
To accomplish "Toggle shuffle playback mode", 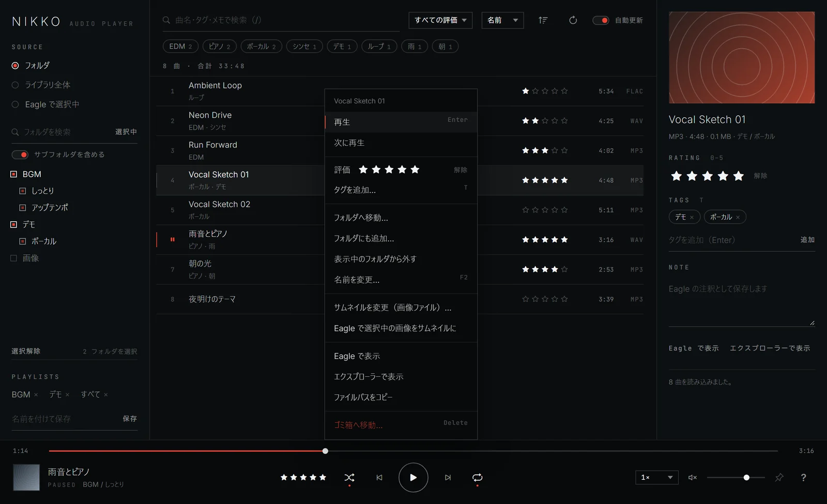I will click(x=349, y=478).
